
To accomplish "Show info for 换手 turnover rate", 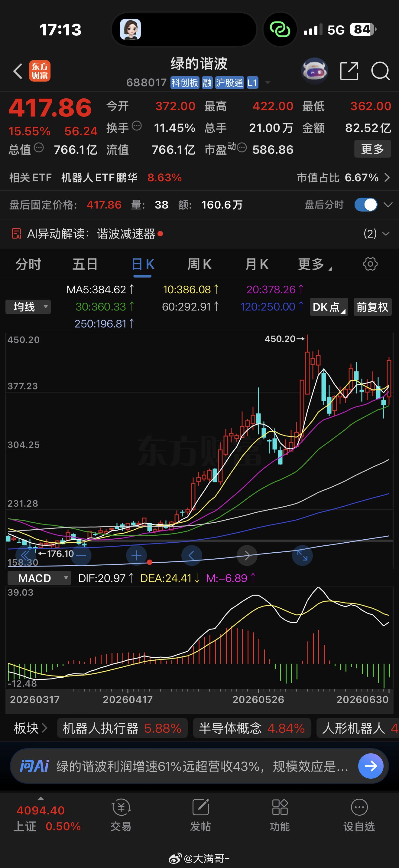I will coord(137,126).
